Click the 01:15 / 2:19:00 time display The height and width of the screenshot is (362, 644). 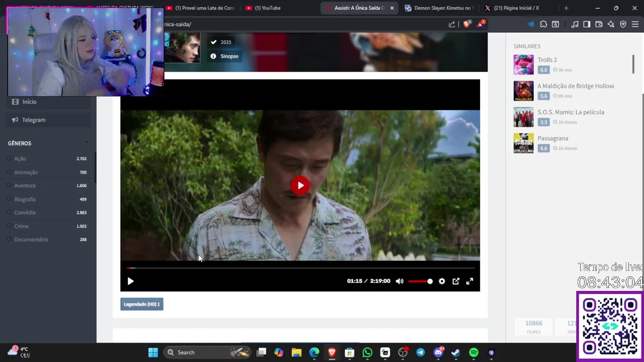pyautogui.click(x=368, y=281)
